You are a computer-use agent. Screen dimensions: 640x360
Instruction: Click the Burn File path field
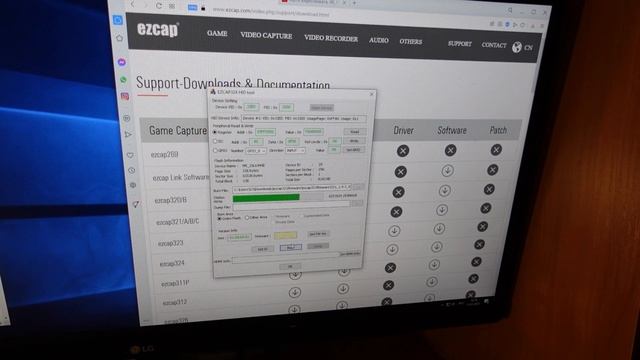[x=291, y=188]
